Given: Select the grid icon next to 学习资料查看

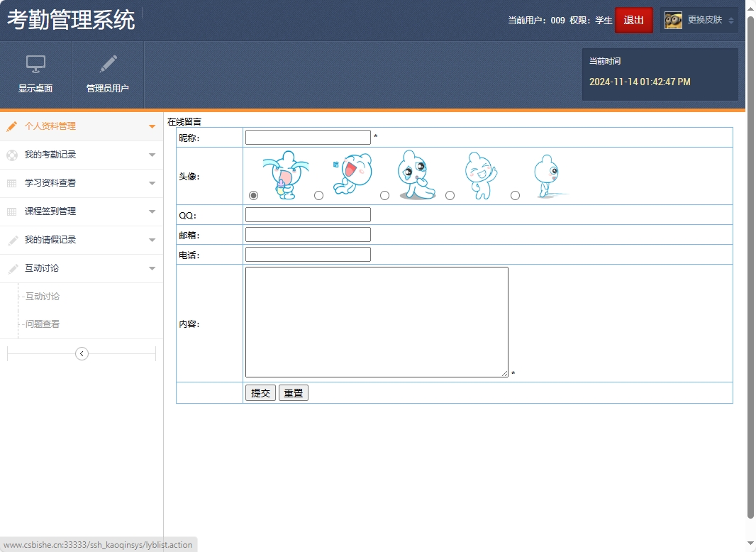Looking at the screenshot, I should click(x=11, y=183).
